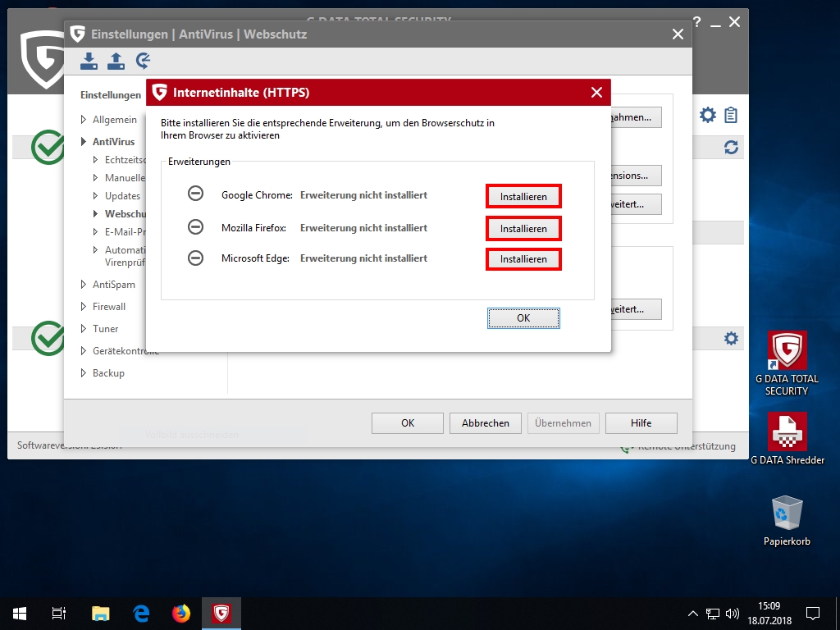This screenshot has height=630, width=840.
Task: Click the Remote Unterstützung link
Action: coord(687,446)
